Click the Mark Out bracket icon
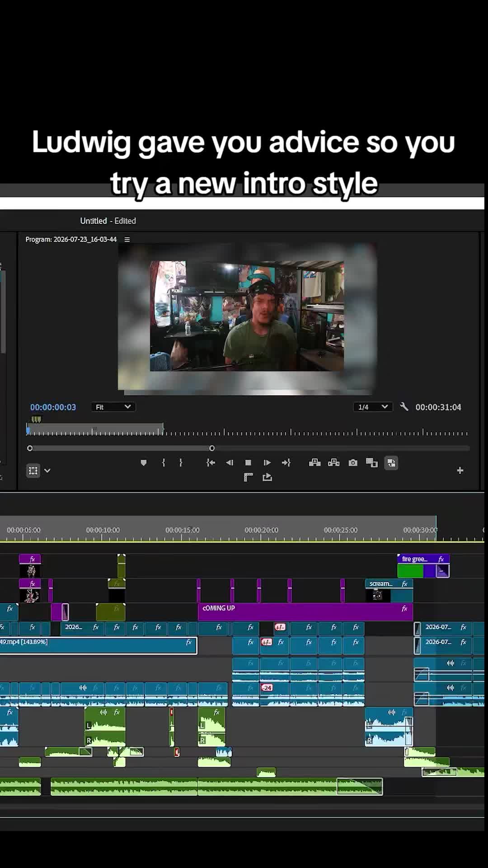This screenshot has width=488, height=868. tap(181, 462)
